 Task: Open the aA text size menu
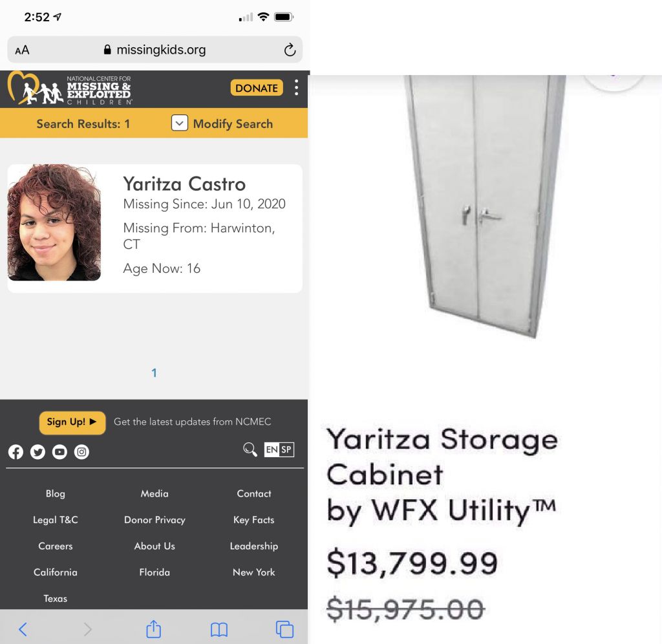(22, 50)
